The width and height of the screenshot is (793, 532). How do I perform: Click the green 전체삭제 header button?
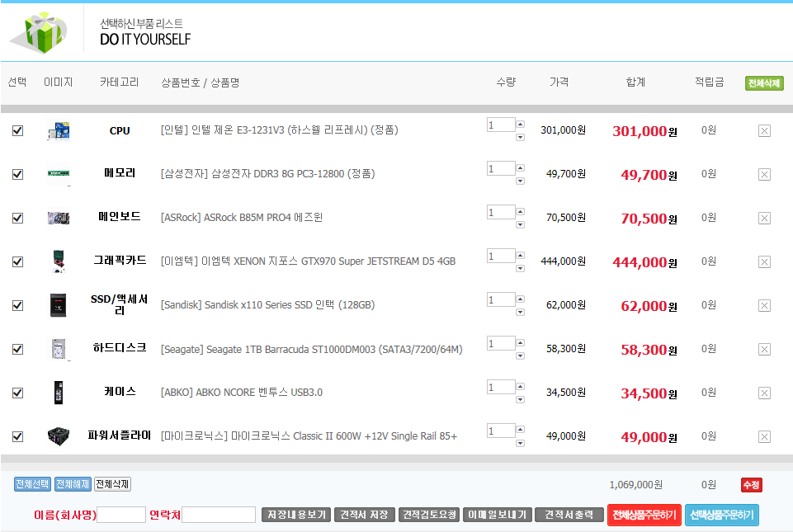[764, 83]
